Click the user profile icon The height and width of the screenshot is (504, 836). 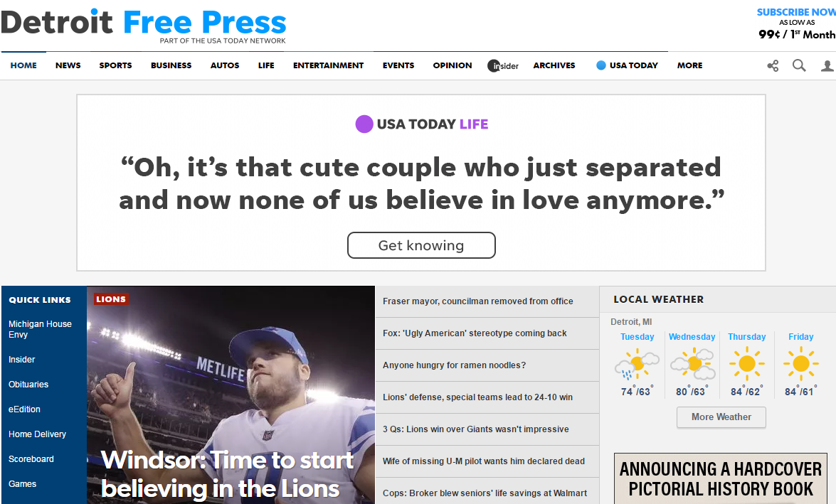point(827,65)
